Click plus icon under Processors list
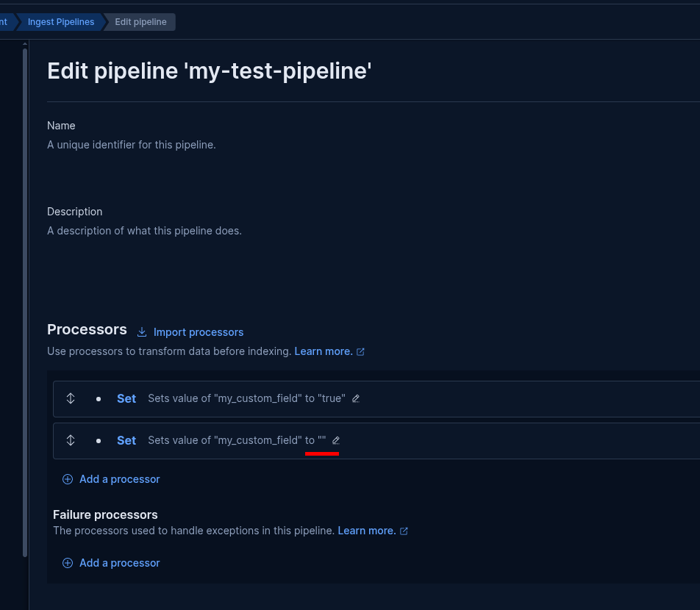This screenshot has height=610, width=700. coord(68,479)
